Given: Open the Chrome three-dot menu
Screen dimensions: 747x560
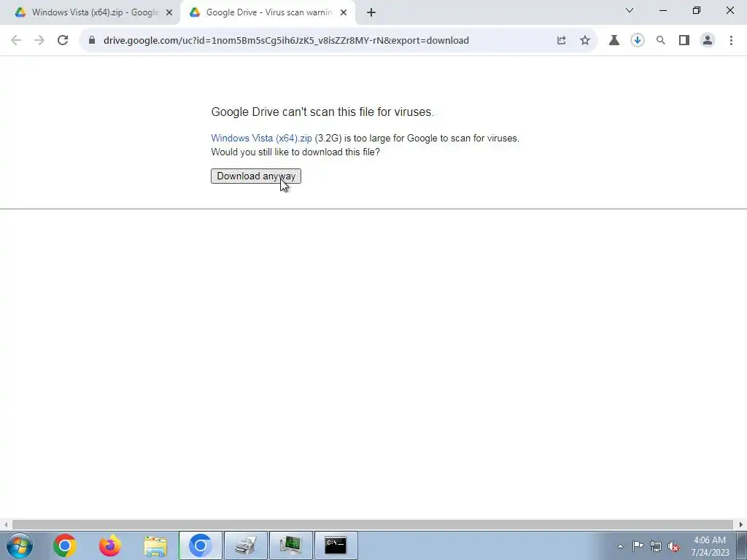Looking at the screenshot, I should [x=731, y=41].
